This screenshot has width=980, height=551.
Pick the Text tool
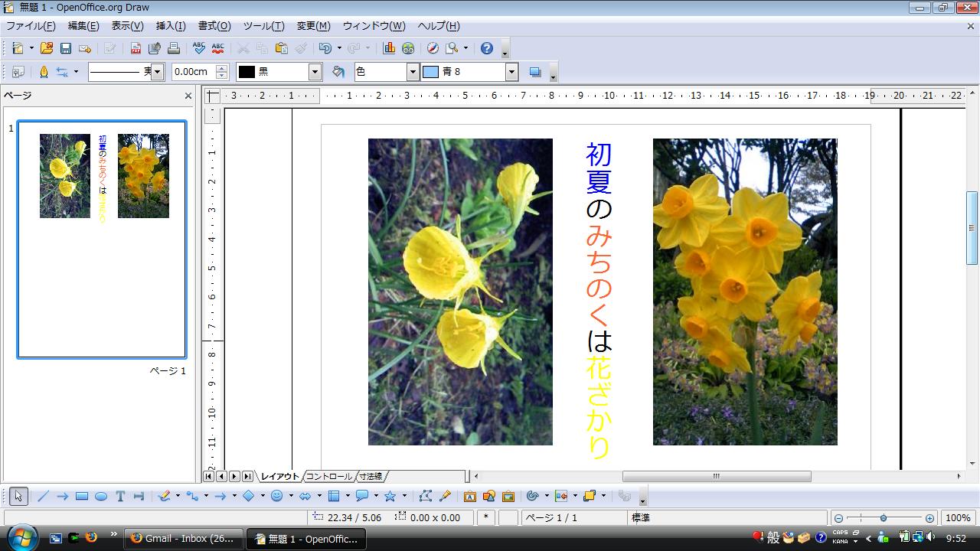pos(120,496)
